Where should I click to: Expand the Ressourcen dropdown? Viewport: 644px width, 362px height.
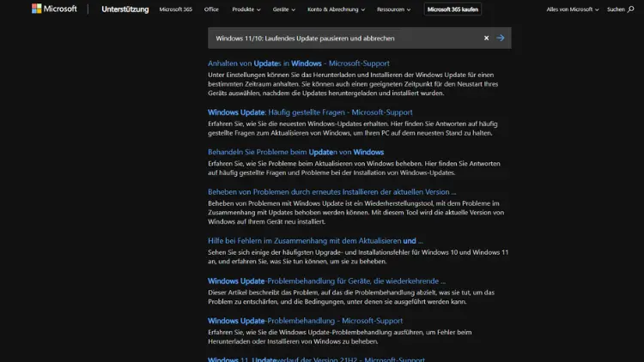click(393, 9)
